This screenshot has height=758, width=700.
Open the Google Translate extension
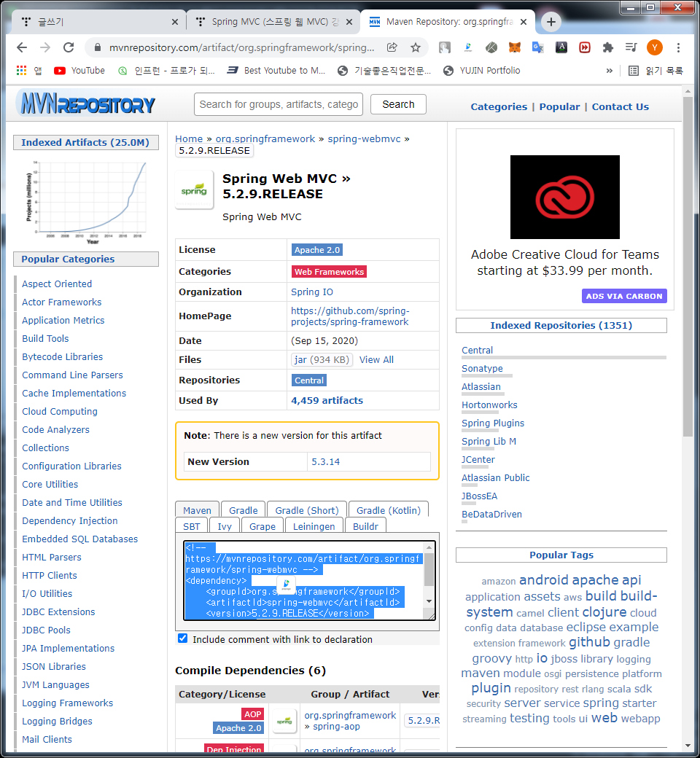point(537,47)
